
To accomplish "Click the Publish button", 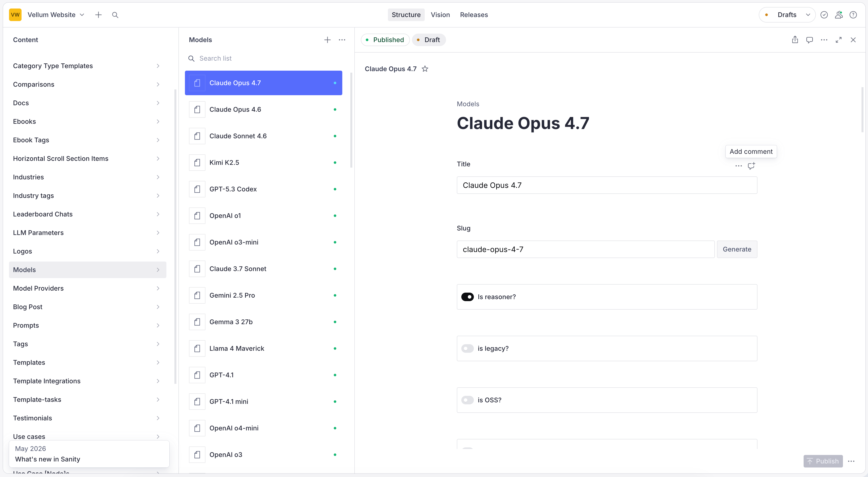I will tap(823, 461).
